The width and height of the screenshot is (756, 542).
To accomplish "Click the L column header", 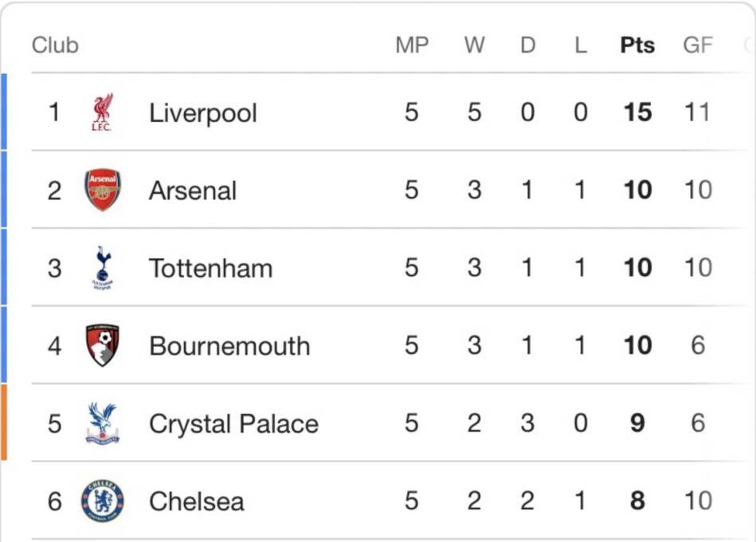I will (580, 45).
